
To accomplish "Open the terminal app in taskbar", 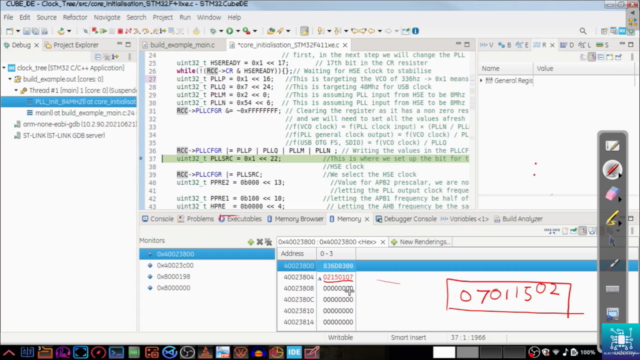I will pyautogui.click(x=116, y=352).
